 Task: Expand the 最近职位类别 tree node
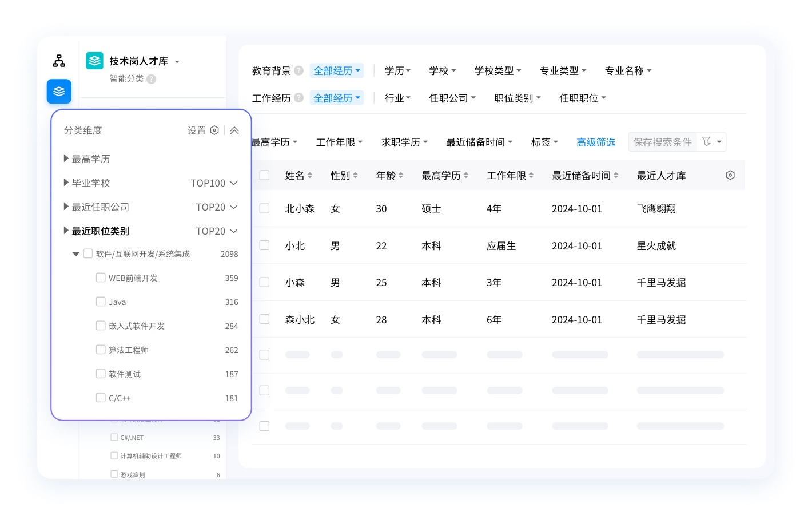(x=66, y=231)
